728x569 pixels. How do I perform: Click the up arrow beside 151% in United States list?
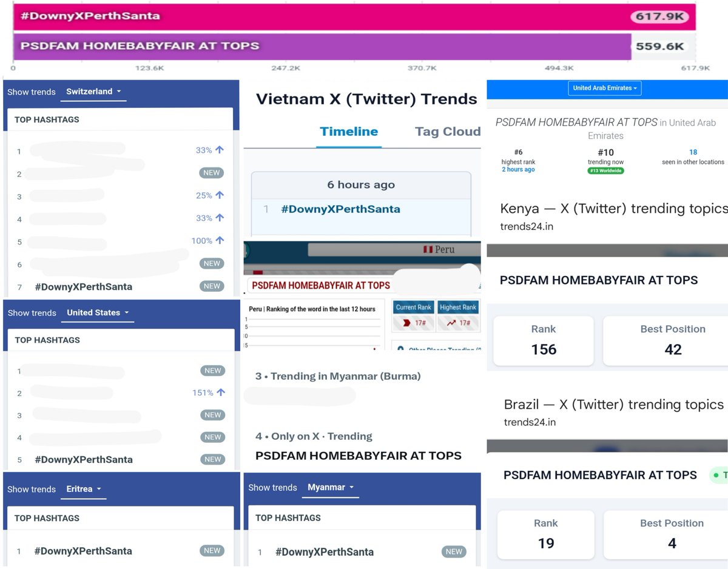point(221,392)
